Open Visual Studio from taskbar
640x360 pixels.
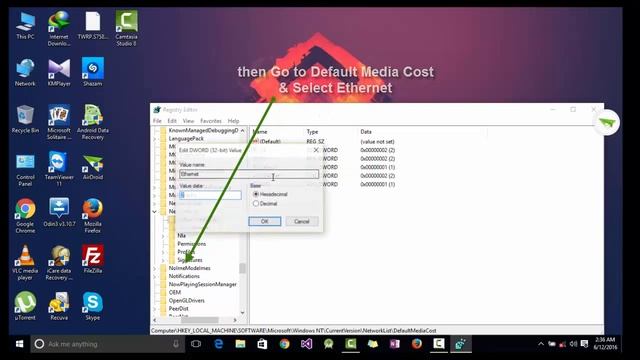point(307,344)
